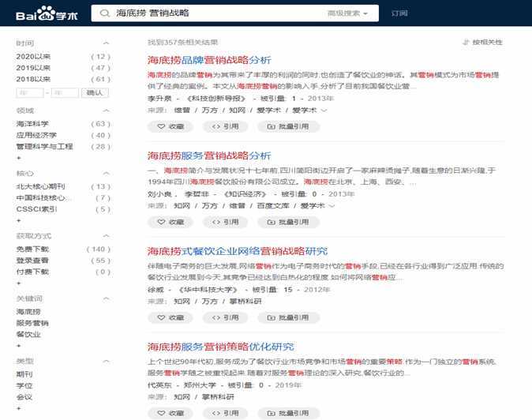The height and width of the screenshot is (420, 532).
Task: Select keyword 服务营销
Action: tap(32, 323)
